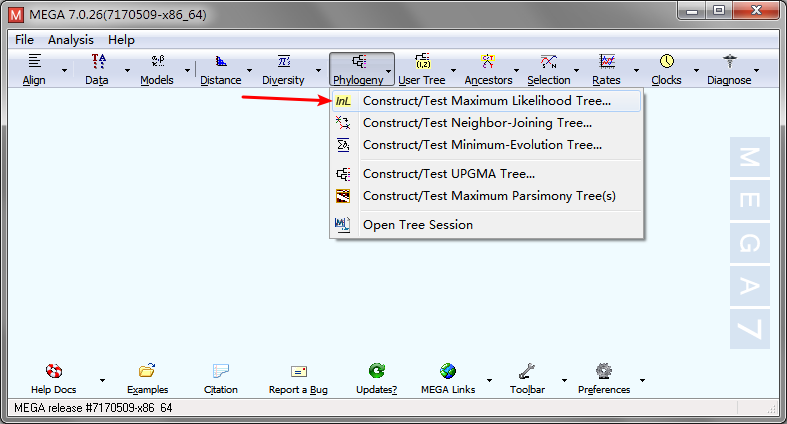The height and width of the screenshot is (424, 787).
Task: Choose Construct/Test Minimum-Evolution Tree
Action: [x=486, y=145]
